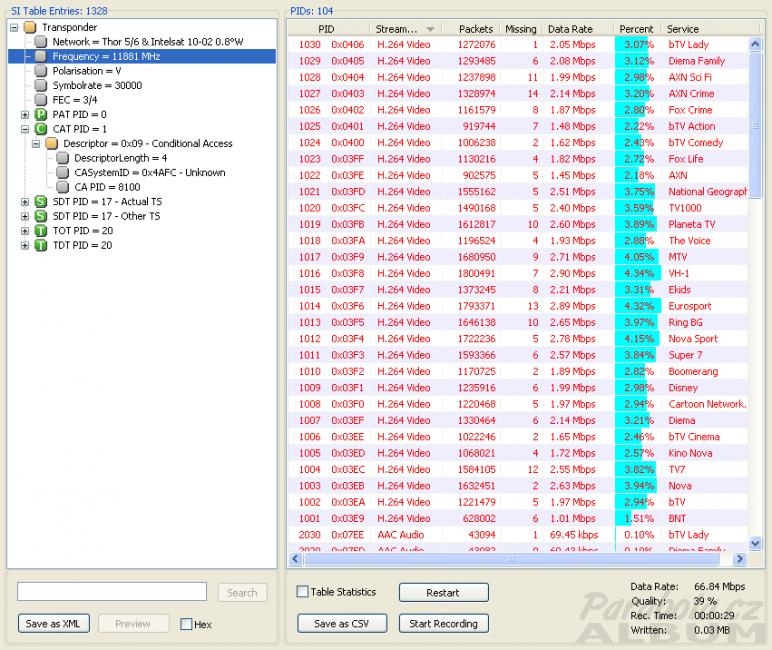Click the grey icon of the selected Frequency row

[x=41, y=56]
